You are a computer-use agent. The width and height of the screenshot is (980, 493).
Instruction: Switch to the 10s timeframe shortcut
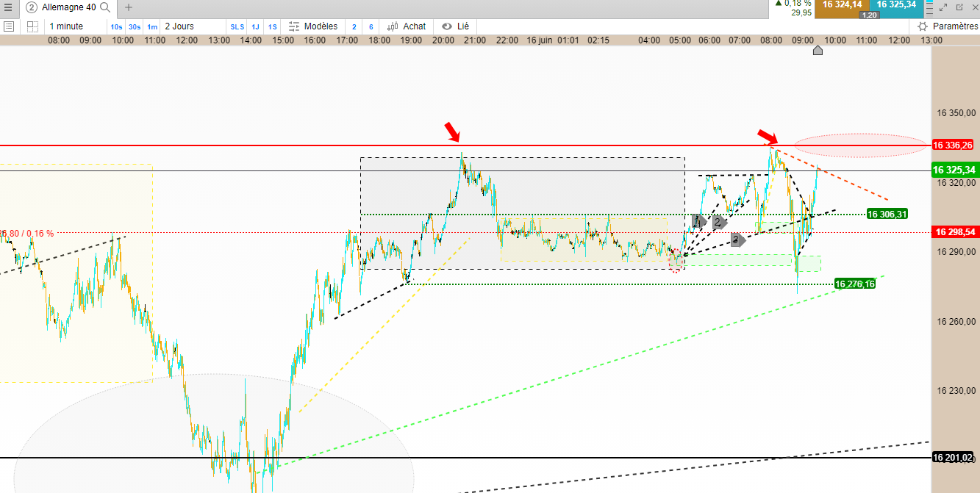tap(116, 26)
